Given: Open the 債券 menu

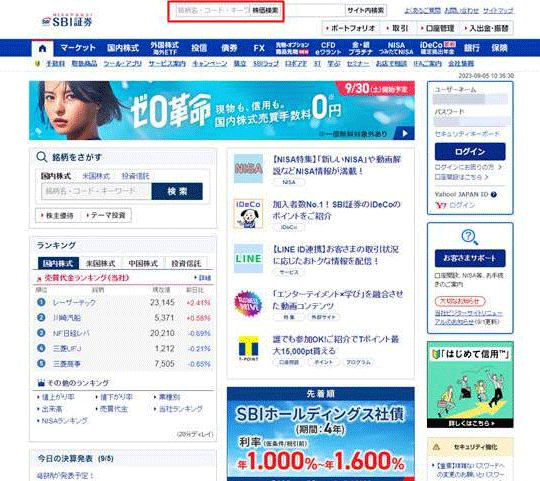Looking at the screenshot, I should [x=229, y=48].
